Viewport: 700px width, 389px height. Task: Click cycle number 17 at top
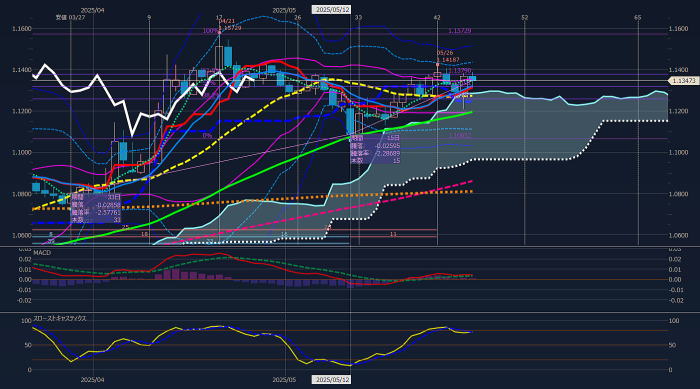(219, 17)
